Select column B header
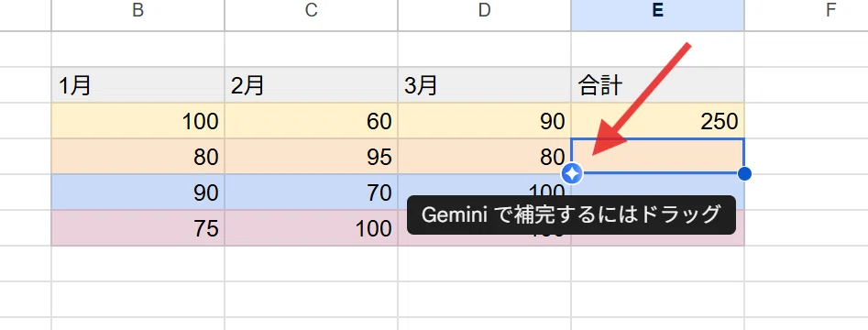This screenshot has height=330, width=868. click(x=137, y=10)
